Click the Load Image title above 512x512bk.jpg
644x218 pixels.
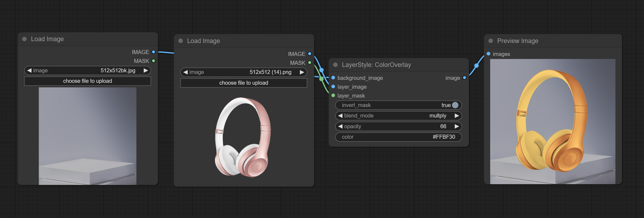coord(47,39)
